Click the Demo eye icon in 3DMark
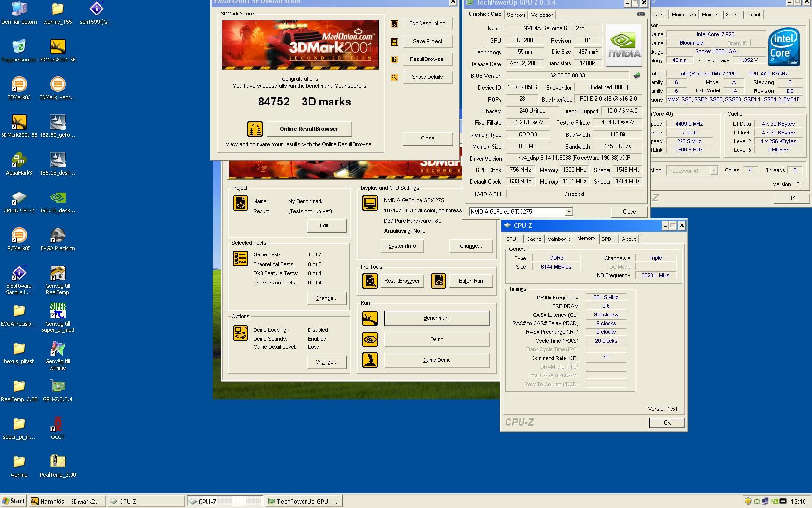 [370, 339]
